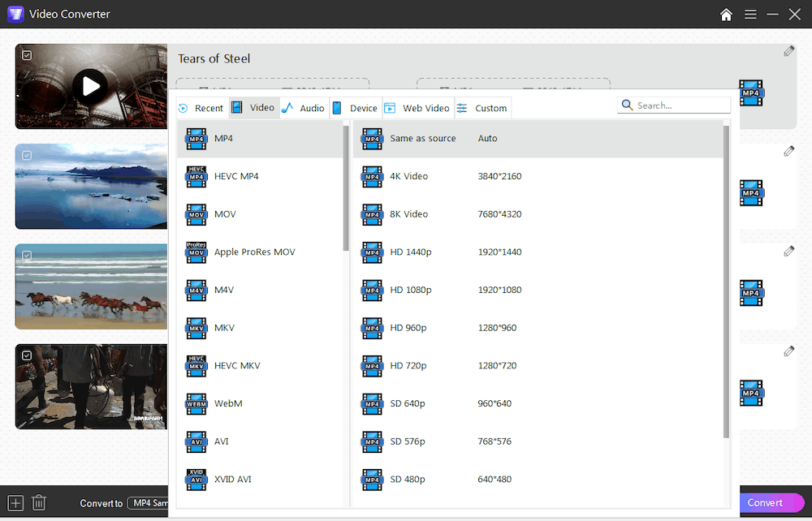The height and width of the screenshot is (521, 812).
Task: Open the Convert to MP4 dropdown
Action: point(149,503)
